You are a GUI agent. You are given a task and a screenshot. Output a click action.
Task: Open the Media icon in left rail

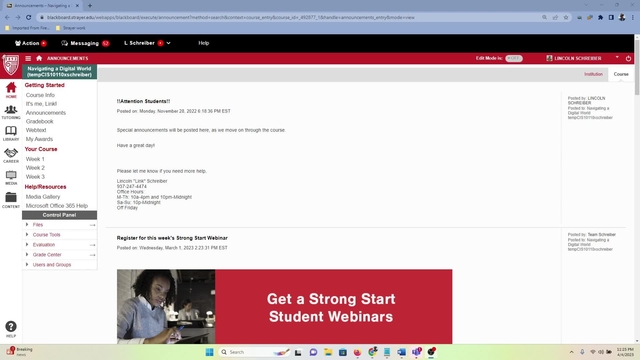pyautogui.click(x=11, y=178)
